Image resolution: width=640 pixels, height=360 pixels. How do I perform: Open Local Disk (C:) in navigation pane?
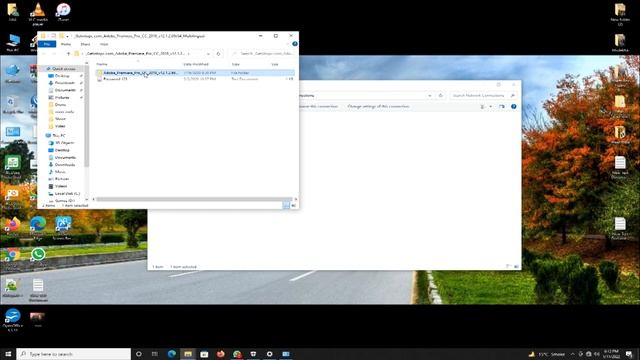(x=67, y=193)
